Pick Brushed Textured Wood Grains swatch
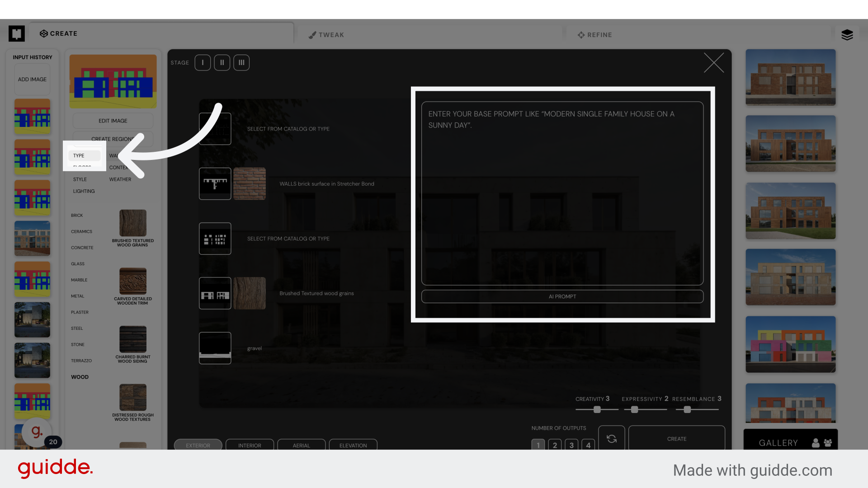This screenshot has width=868, height=488. (133, 223)
